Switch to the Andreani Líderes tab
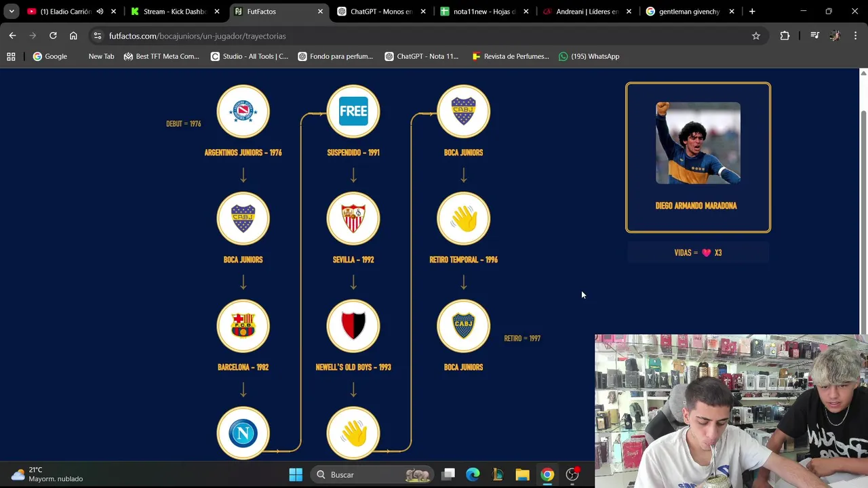 (x=587, y=12)
